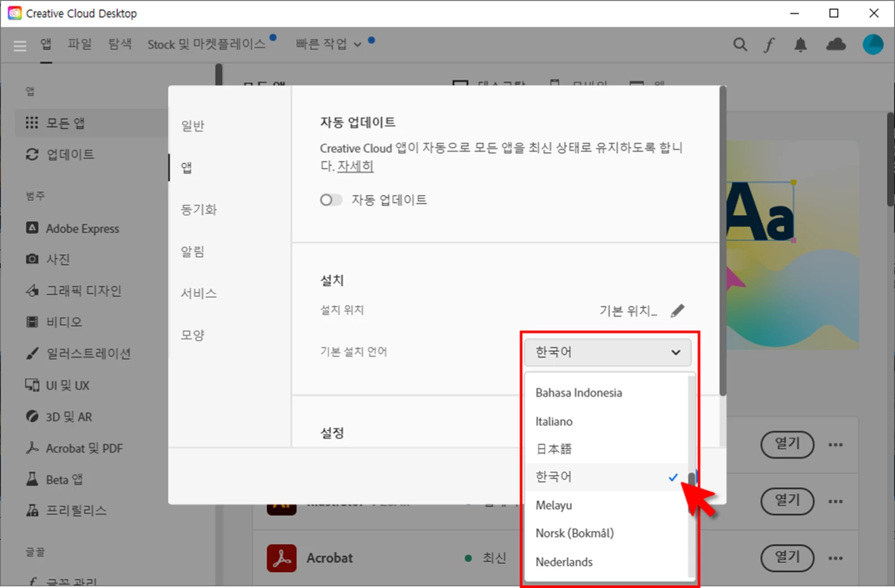
Task: Switch to 일반 preferences tab
Action: click(x=193, y=125)
